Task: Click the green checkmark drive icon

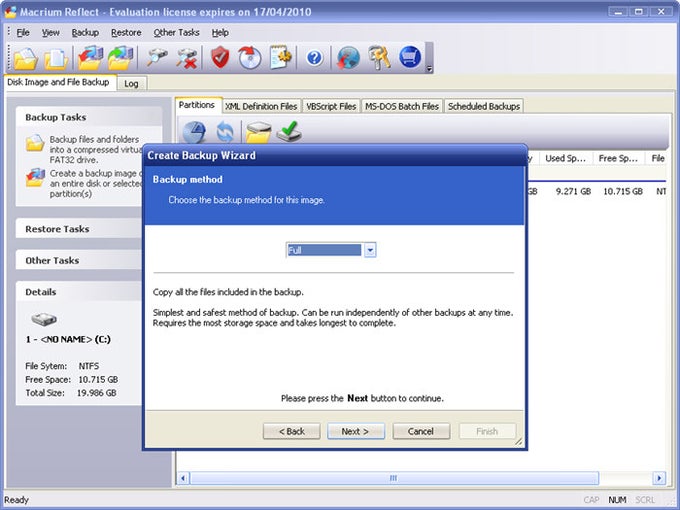Action: pyautogui.click(x=289, y=131)
